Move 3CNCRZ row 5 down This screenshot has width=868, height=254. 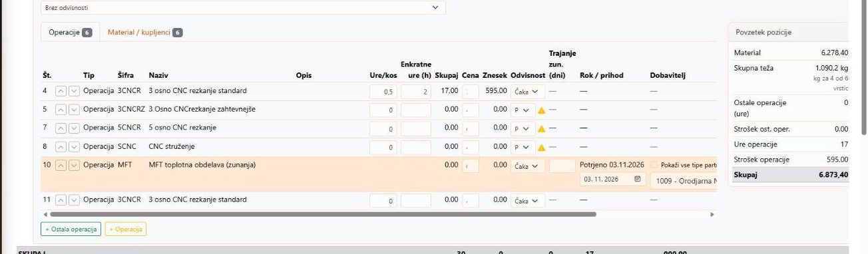pyautogui.click(x=74, y=110)
